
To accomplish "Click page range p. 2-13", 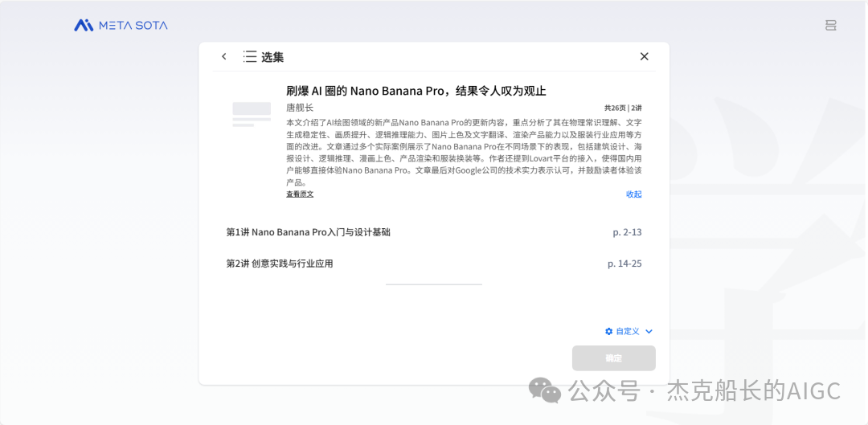I will (627, 232).
